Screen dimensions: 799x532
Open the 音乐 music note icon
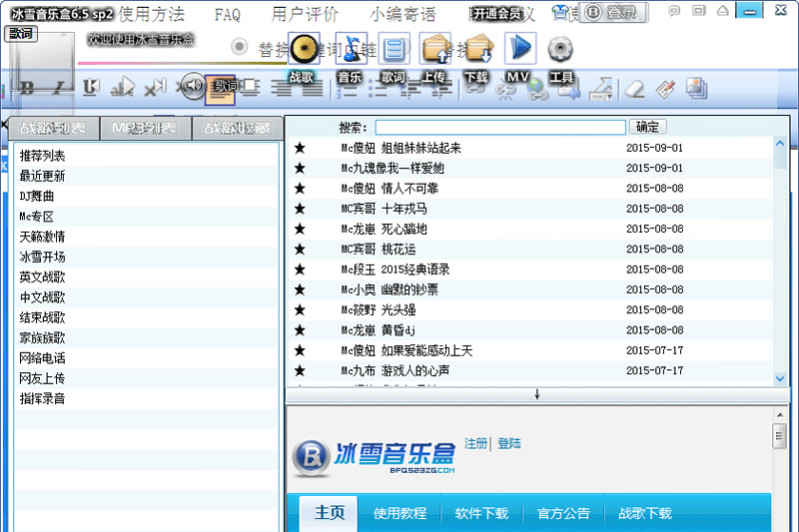pyautogui.click(x=352, y=49)
